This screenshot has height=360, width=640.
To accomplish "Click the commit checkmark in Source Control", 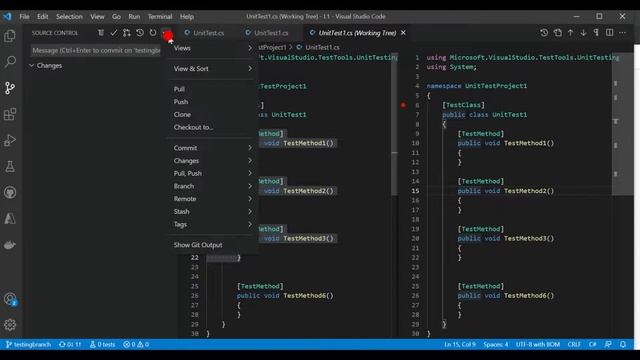I will [x=114, y=33].
